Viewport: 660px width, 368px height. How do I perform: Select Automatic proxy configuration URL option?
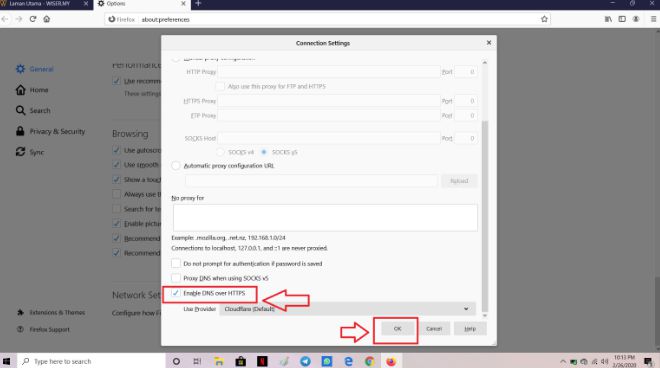pos(176,166)
